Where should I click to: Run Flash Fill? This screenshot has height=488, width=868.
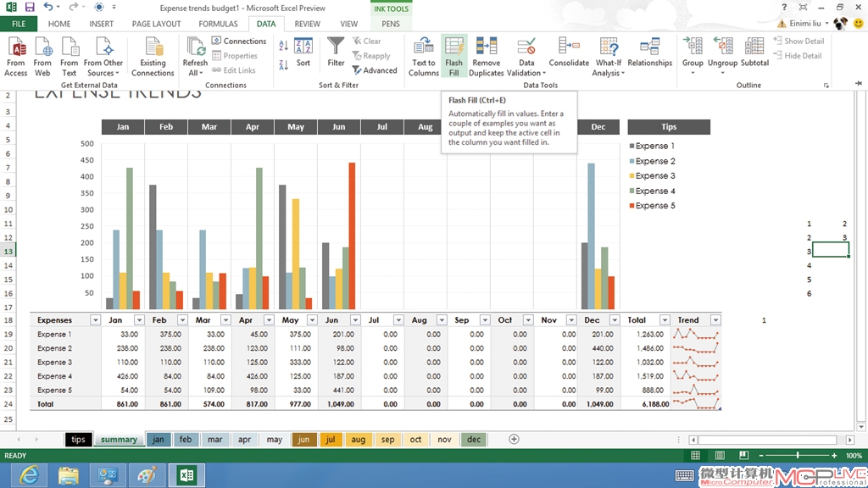tap(454, 57)
